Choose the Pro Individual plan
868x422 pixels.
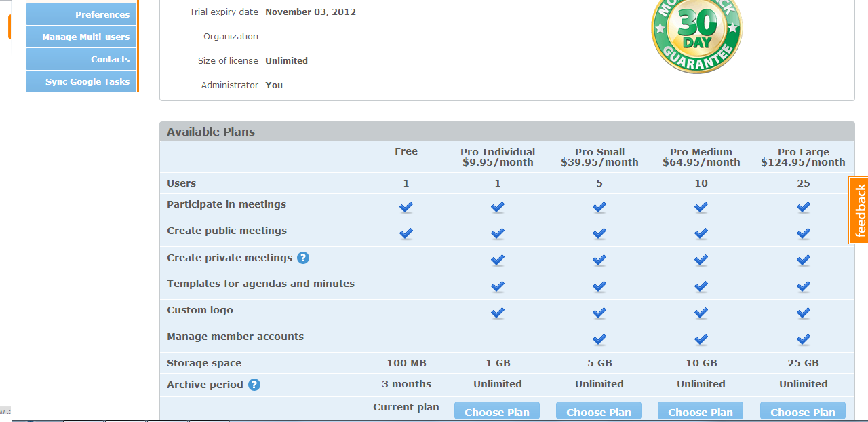click(x=497, y=411)
